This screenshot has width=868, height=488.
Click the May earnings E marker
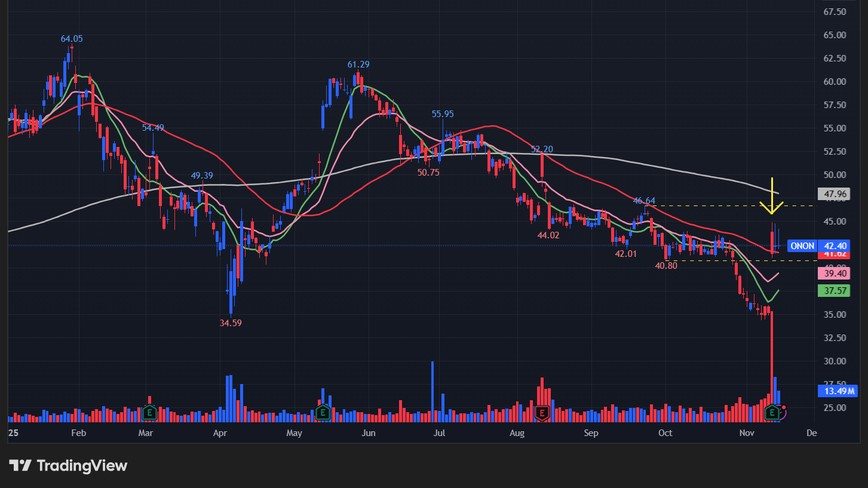point(323,412)
